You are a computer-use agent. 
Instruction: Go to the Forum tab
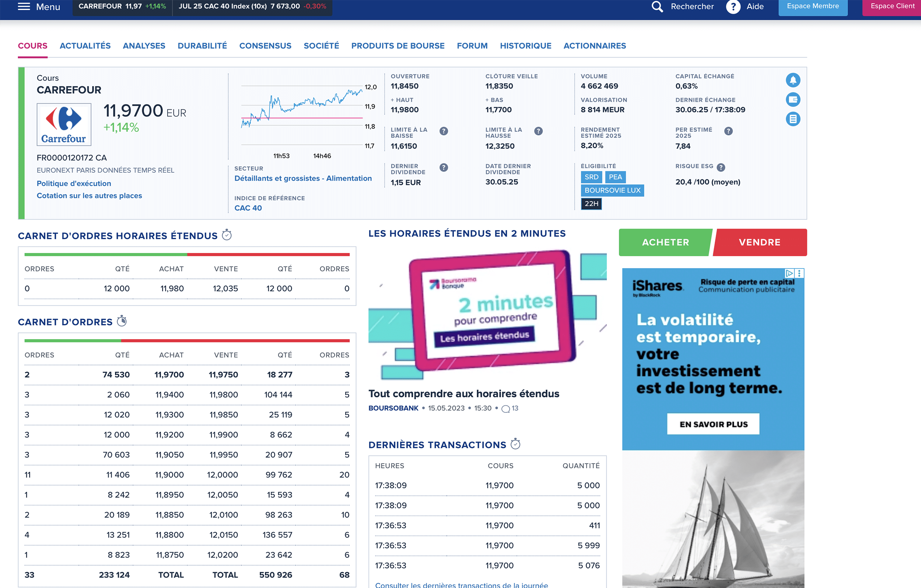(x=472, y=46)
